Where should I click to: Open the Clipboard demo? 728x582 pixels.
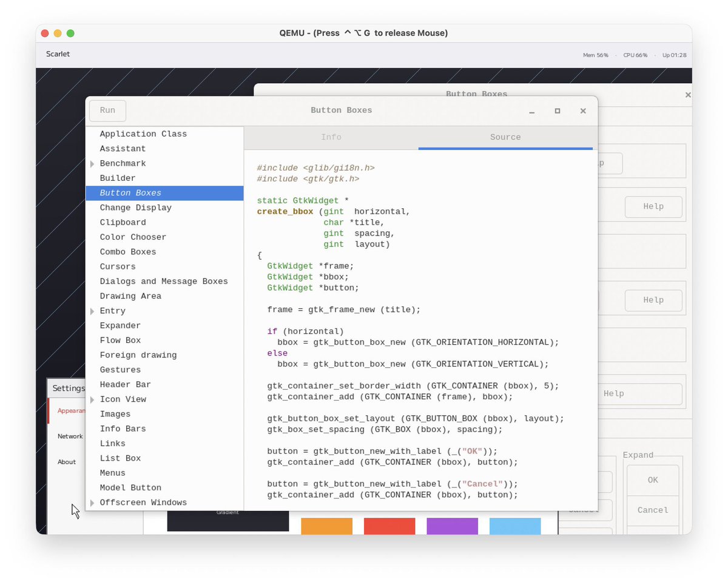click(x=164, y=223)
